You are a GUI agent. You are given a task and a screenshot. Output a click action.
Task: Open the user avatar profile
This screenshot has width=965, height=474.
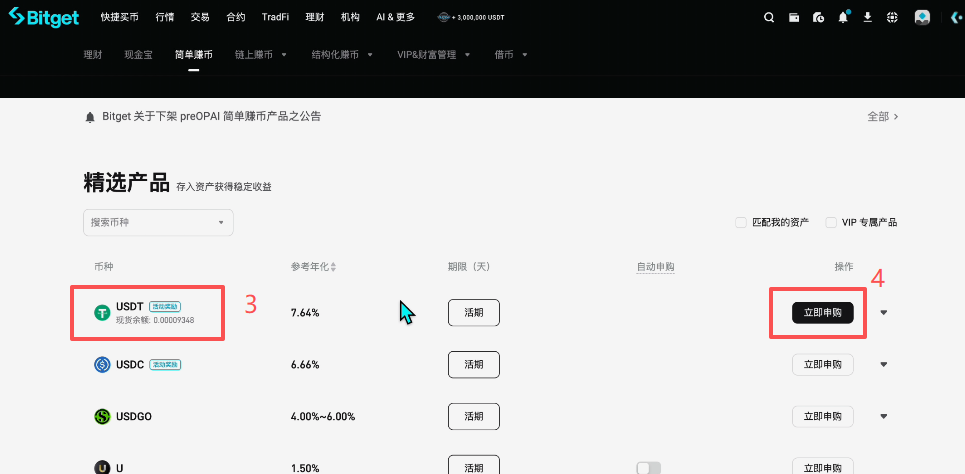coord(922,17)
